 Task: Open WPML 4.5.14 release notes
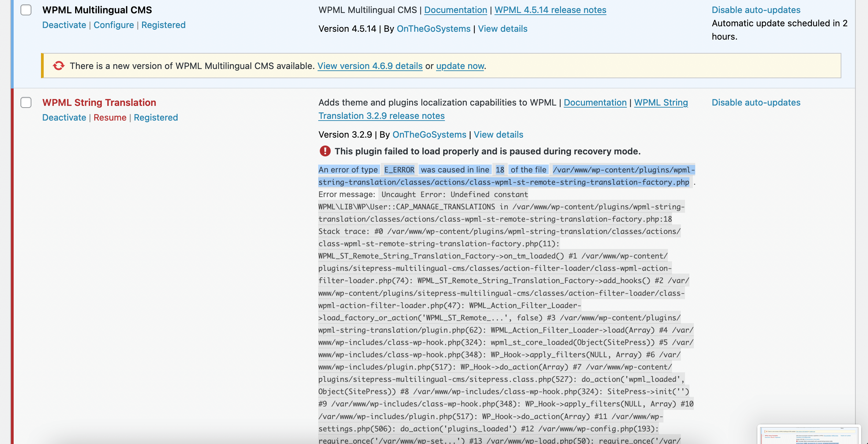(x=550, y=10)
